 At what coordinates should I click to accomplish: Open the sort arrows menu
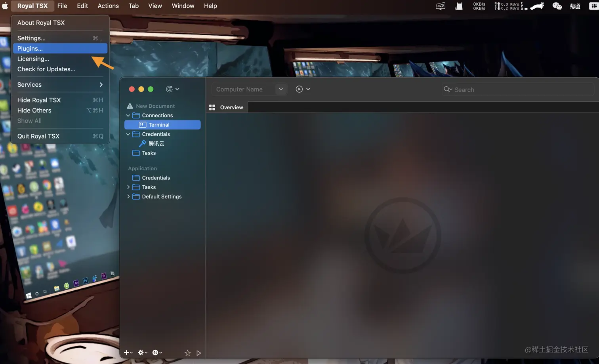pyautogui.click(x=157, y=353)
